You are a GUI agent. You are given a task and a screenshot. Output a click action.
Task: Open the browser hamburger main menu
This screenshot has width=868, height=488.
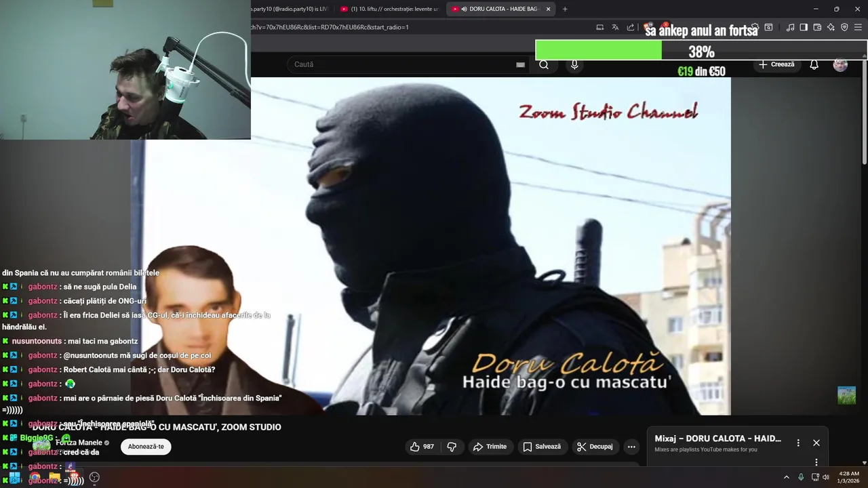click(858, 27)
